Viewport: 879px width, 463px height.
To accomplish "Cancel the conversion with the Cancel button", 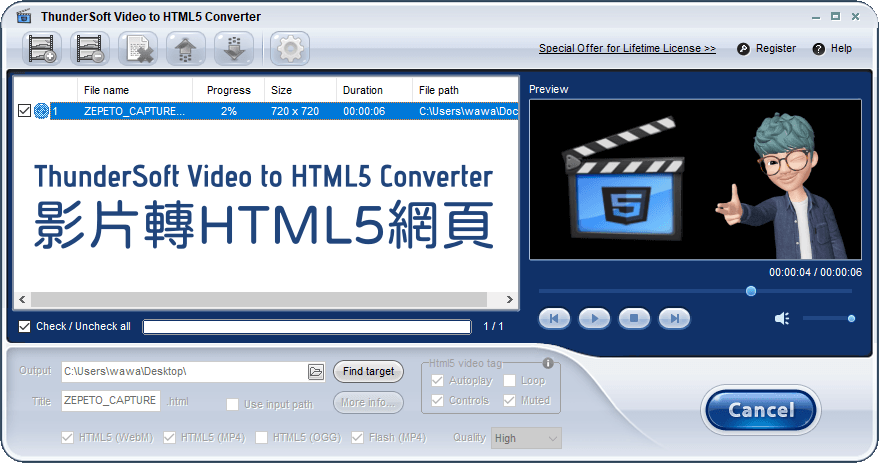I will [761, 410].
